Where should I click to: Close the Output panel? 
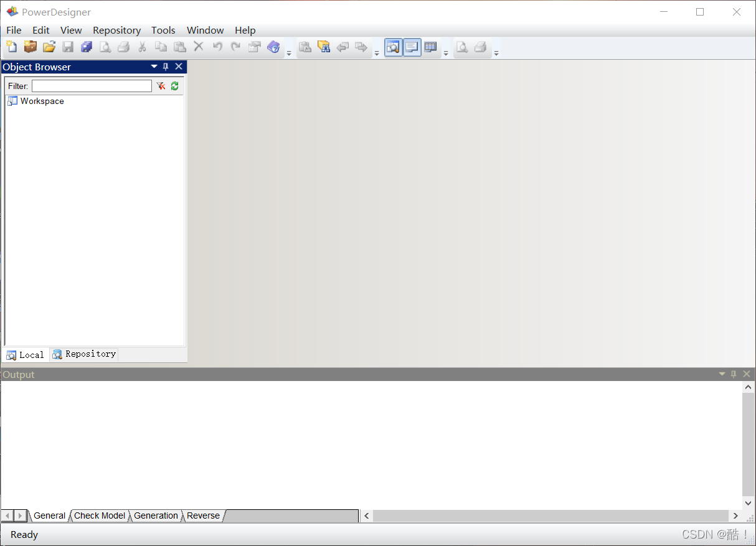coord(747,374)
